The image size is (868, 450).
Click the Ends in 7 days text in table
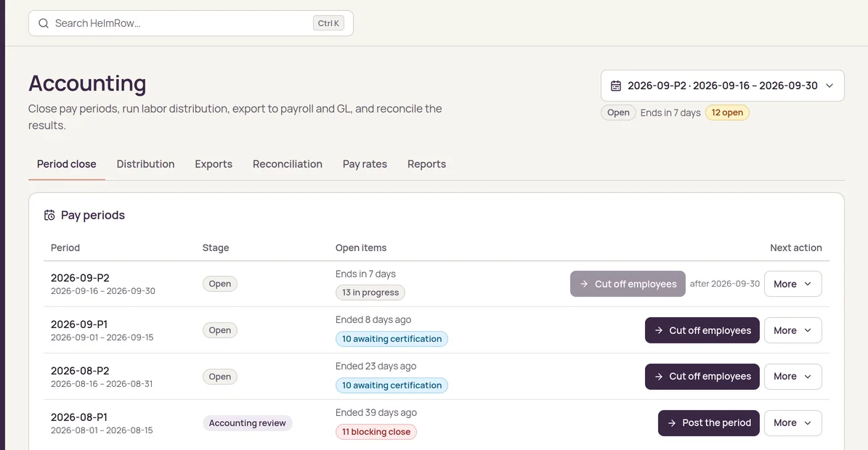(x=365, y=274)
